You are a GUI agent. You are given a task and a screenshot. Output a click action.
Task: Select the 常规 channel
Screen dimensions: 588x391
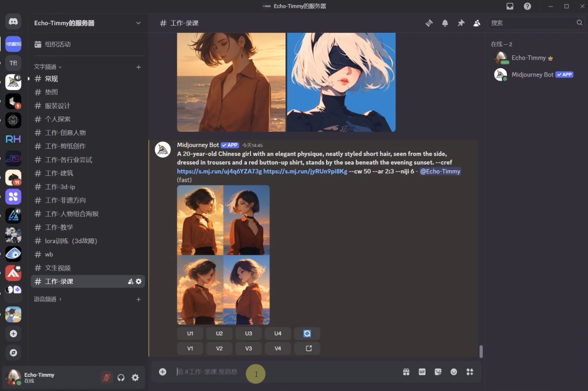point(88,79)
